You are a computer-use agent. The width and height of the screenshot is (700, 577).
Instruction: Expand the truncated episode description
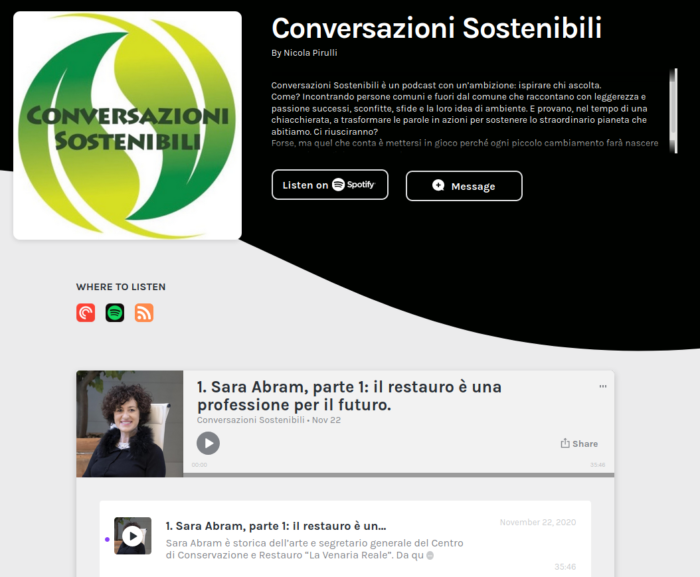pos(430,556)
